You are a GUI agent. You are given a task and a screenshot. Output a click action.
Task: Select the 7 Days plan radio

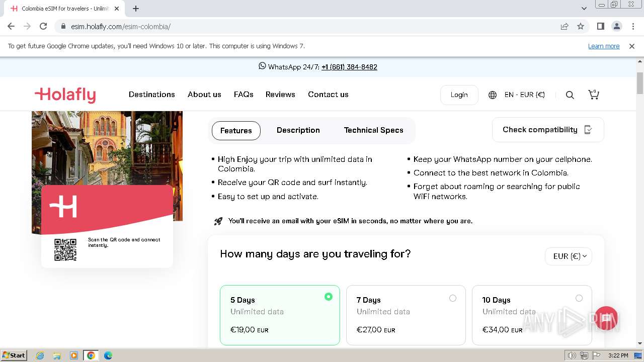tap(453, 298)
